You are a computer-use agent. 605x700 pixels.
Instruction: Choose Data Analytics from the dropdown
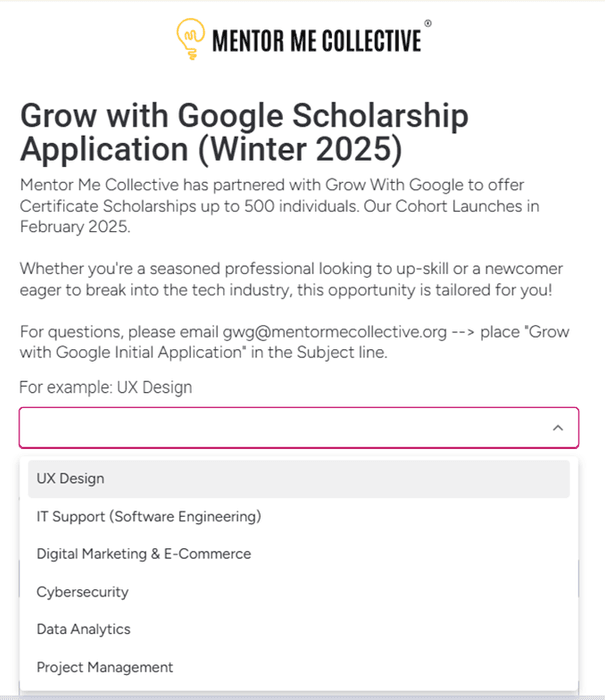click(x=299, y=629)
